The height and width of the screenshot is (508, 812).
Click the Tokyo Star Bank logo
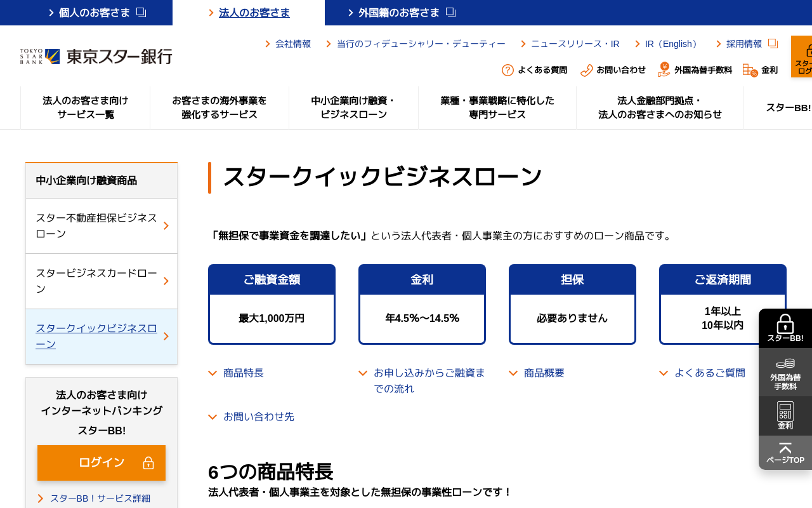(x=95, y=55)
